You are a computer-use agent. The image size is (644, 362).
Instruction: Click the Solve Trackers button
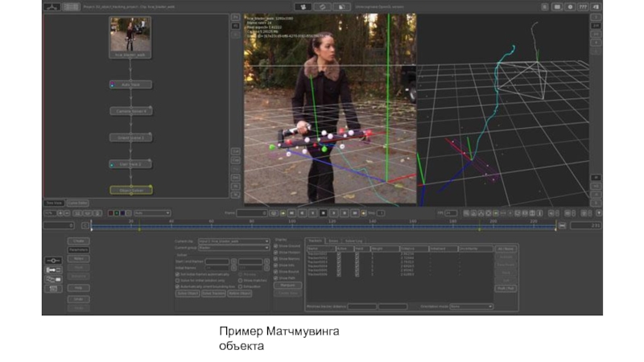coord(213,294)
